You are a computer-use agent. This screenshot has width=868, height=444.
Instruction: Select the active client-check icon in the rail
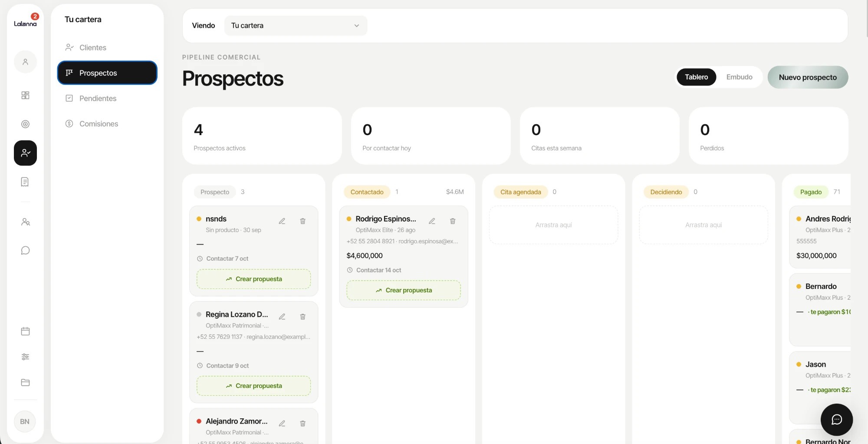[x=25, y=153]
